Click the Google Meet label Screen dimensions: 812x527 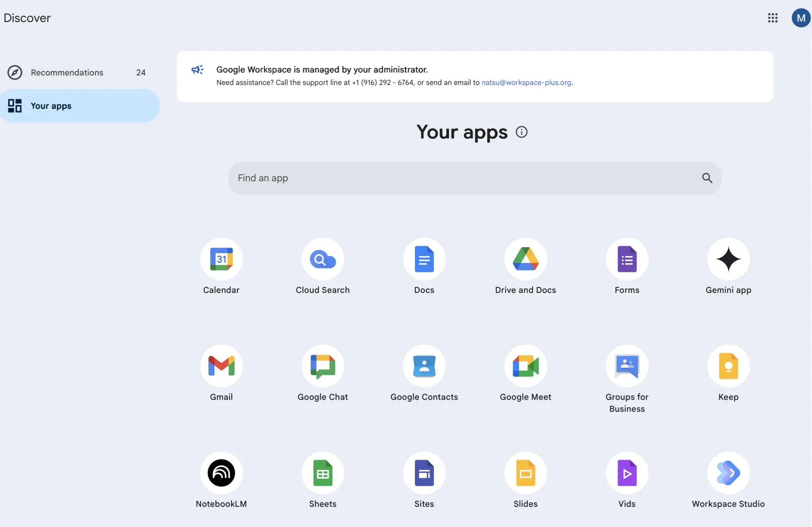[526, 397]
